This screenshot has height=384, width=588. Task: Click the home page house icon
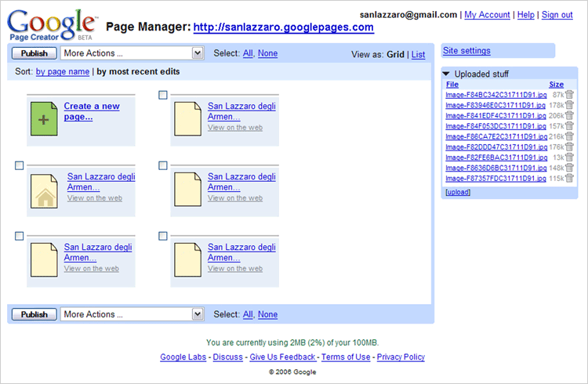[44, 191]
